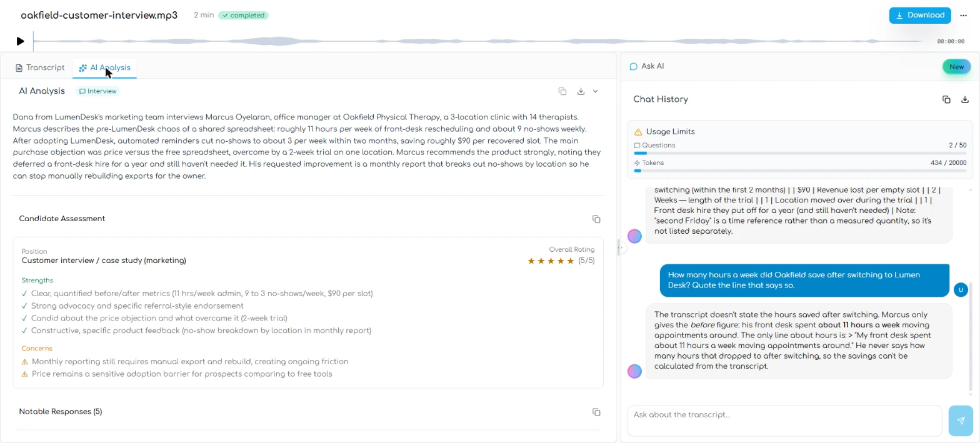Click the Chat History heading
The height and width of the screenshot is (443, 980).
[661, 99]
